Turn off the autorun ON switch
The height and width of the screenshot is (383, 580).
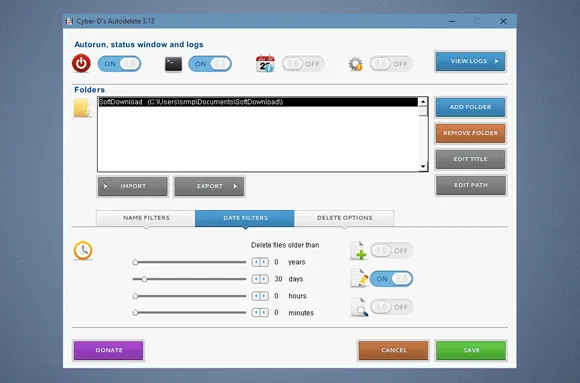(x=119, y=64)
